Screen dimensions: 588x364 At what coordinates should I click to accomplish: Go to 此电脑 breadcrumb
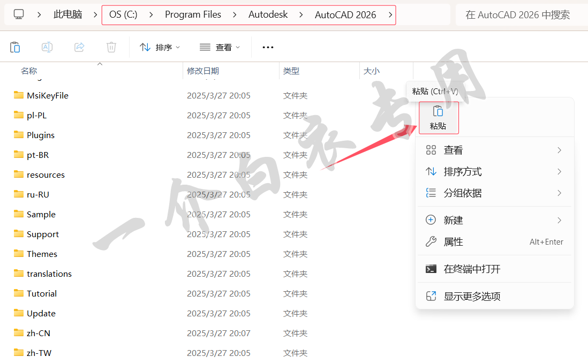(x=67, y=14)
